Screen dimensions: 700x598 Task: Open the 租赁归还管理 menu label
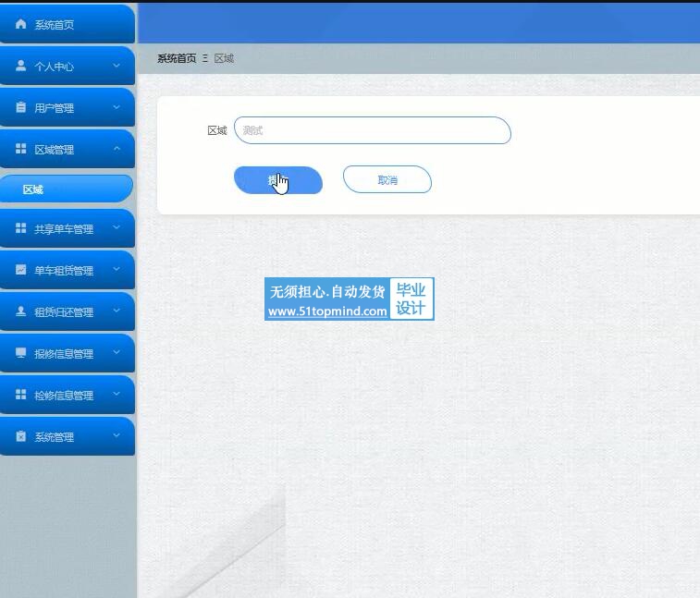click(x=64, y=312)
